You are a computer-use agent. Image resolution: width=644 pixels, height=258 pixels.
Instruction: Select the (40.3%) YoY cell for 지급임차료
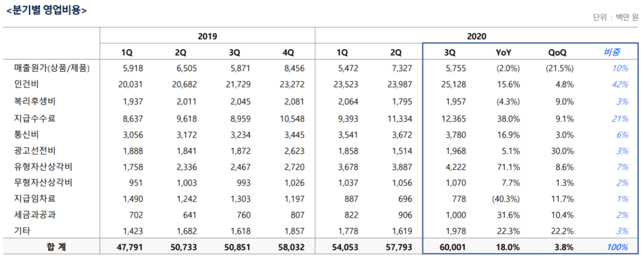[x=505, y=199]
